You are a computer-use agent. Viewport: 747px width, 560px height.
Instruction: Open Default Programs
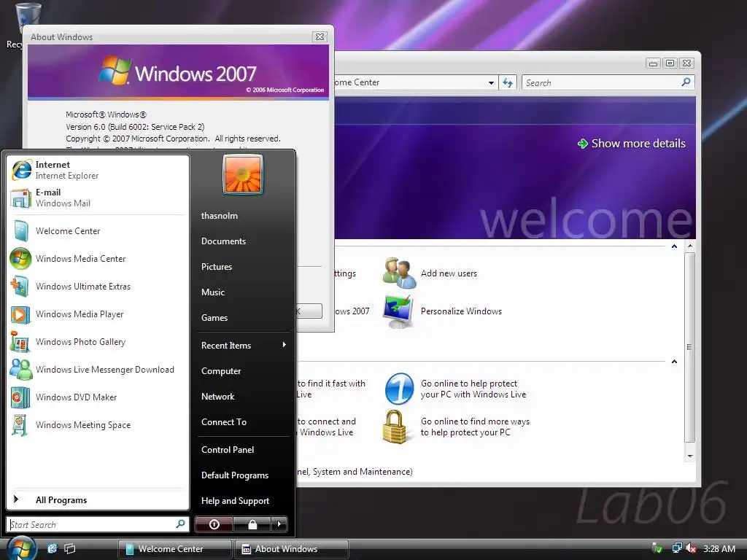235,475
